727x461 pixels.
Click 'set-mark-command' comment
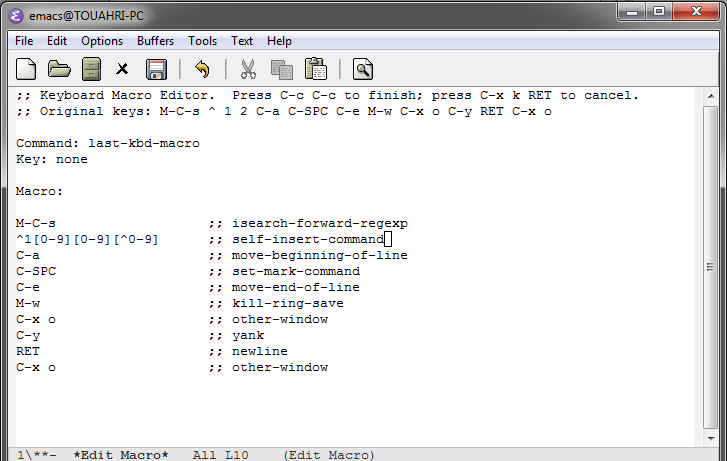pos(296,271)
